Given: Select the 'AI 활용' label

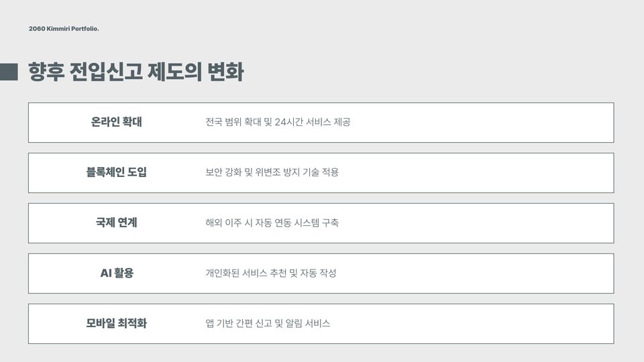Looking at the screenshot, I should 117,273.
